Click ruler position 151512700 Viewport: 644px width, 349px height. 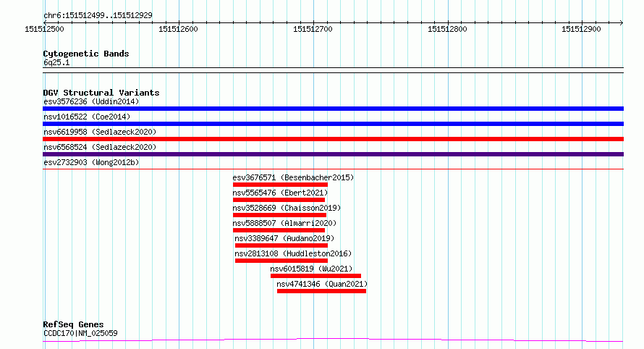tap(313, 29)
